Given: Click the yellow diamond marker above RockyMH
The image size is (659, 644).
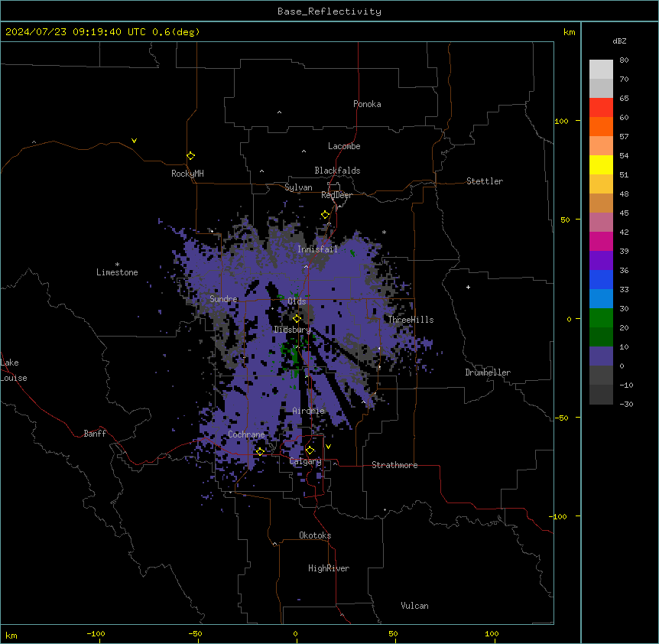Looking at the screenshot, I should point(191,156).
